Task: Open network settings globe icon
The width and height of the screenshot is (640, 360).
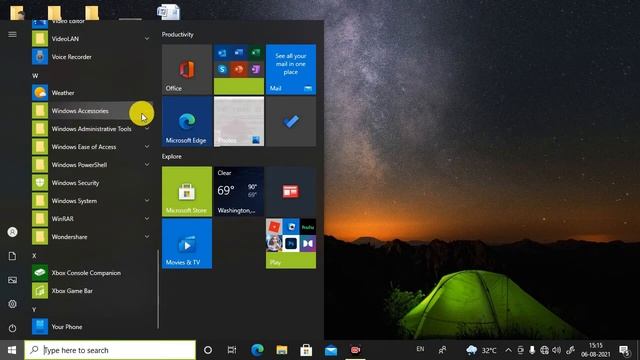Action: tap(544, 350)
